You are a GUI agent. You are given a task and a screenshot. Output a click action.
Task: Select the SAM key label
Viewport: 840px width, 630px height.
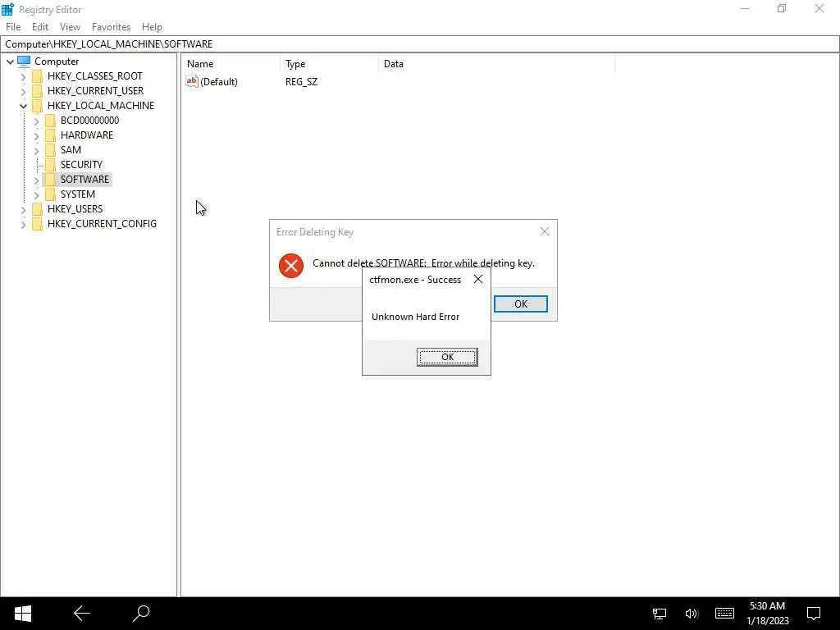pyautogui.click(x=71, y=149)
